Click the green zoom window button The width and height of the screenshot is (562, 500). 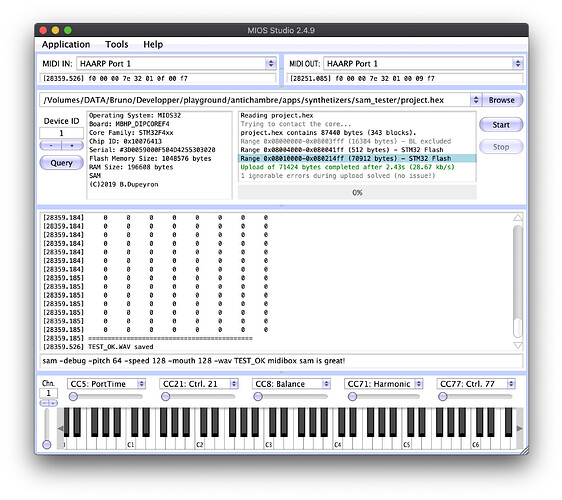tap(67, 30)
